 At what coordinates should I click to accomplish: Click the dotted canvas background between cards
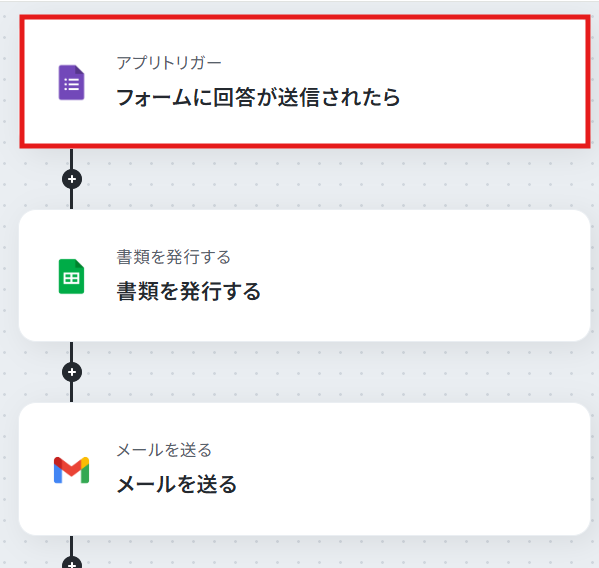(x=325, y=179)
